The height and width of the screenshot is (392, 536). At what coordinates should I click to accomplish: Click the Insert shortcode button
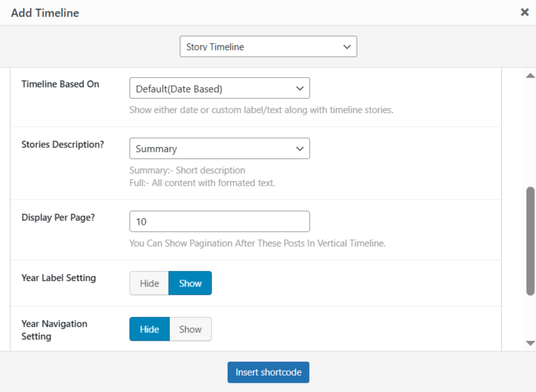(x=268, y=372)
